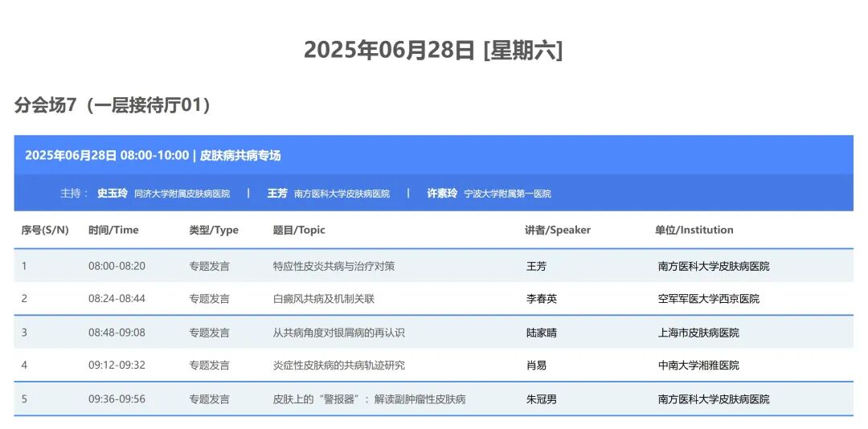The width and height of the screenshot is (868, 429).
Task: Click topic 炎症性皮肤病的共病轨迹研究
Action: point(339,366)
